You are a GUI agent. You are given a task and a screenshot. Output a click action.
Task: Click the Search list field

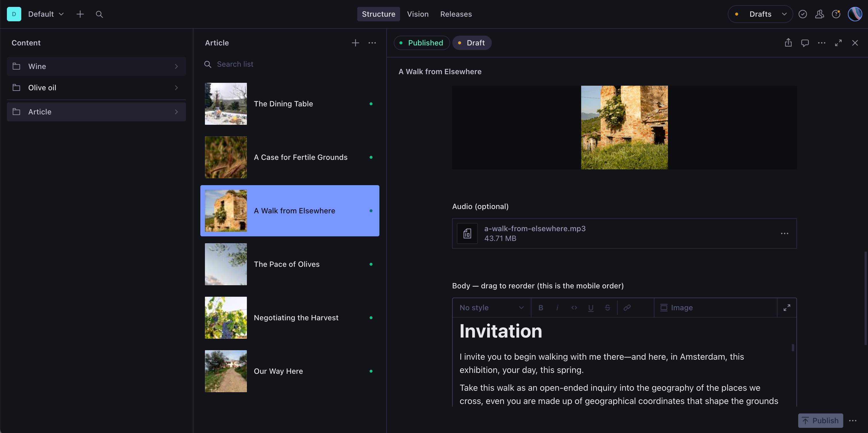[290, 64]
